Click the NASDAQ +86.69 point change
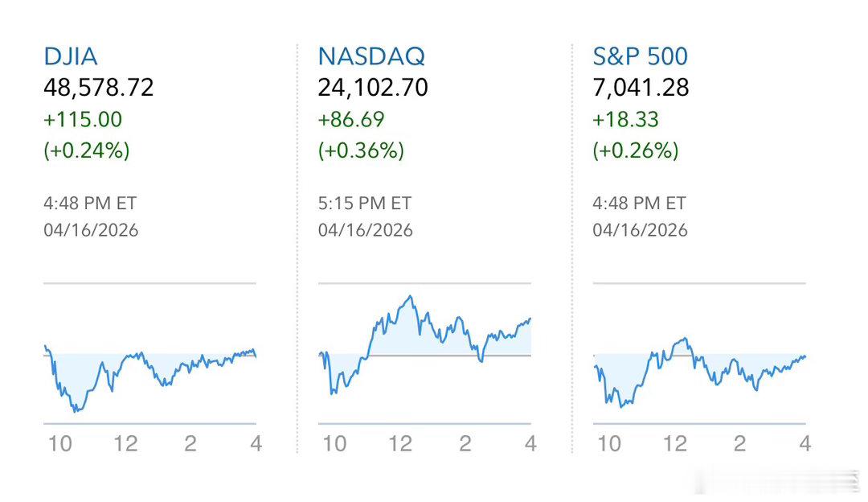This screenshot has width=868, height=502. 351,120
